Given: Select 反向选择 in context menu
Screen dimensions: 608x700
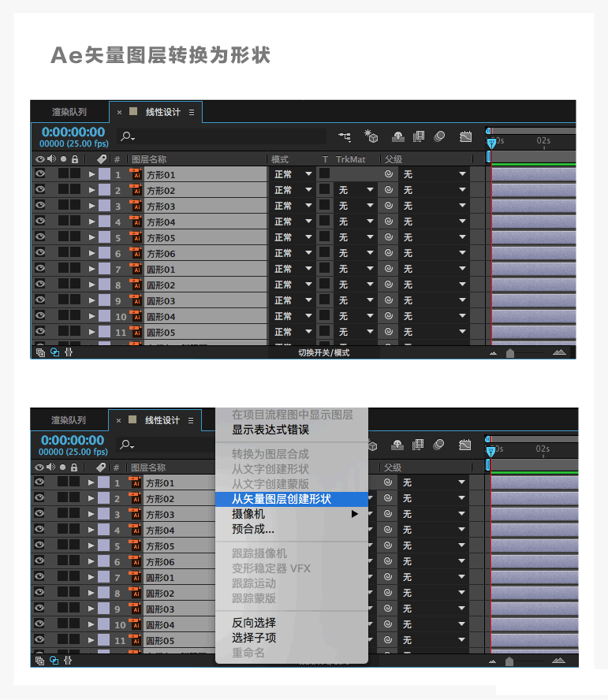Looking at the screenshot, I should pyautogui.click(x=292, y=623).
